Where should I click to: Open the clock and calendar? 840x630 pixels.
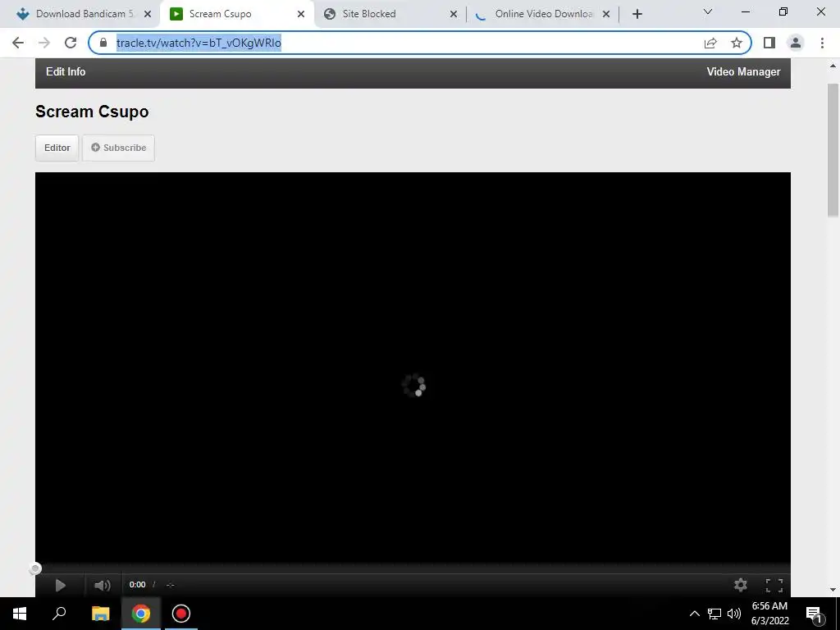tap(769, 614)
